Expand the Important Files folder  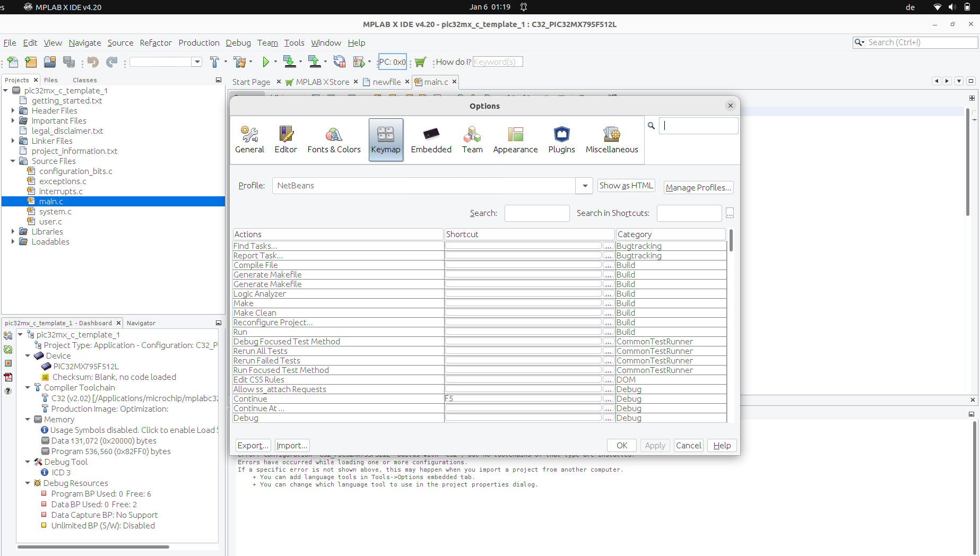13,121
